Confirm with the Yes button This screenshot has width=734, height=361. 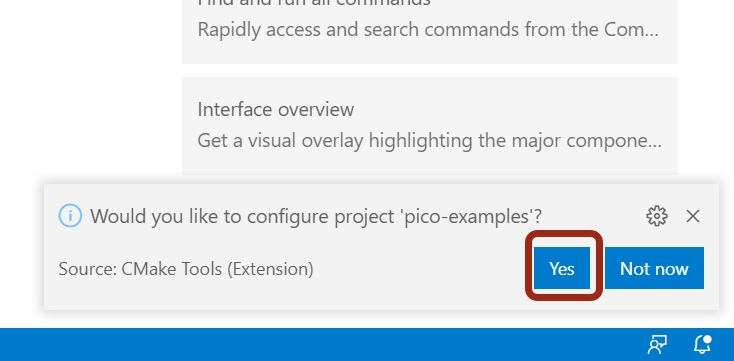pos(562,268)
